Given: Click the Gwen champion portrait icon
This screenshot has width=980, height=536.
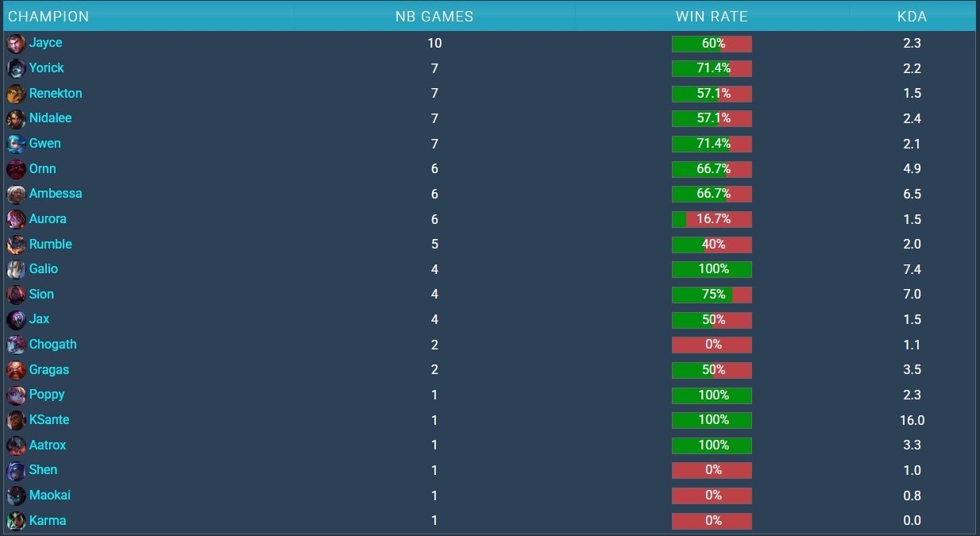Looking at the screenshot, I should click(16, 144).
